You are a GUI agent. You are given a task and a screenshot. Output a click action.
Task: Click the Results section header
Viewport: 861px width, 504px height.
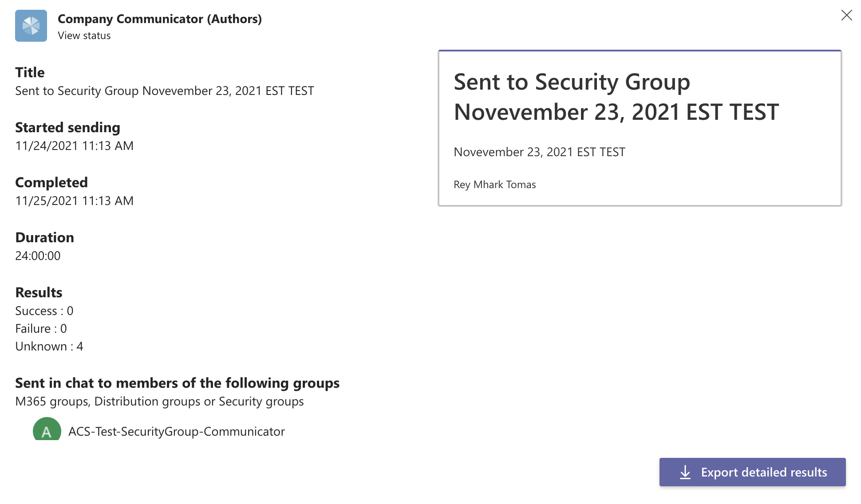pos(39,292)
